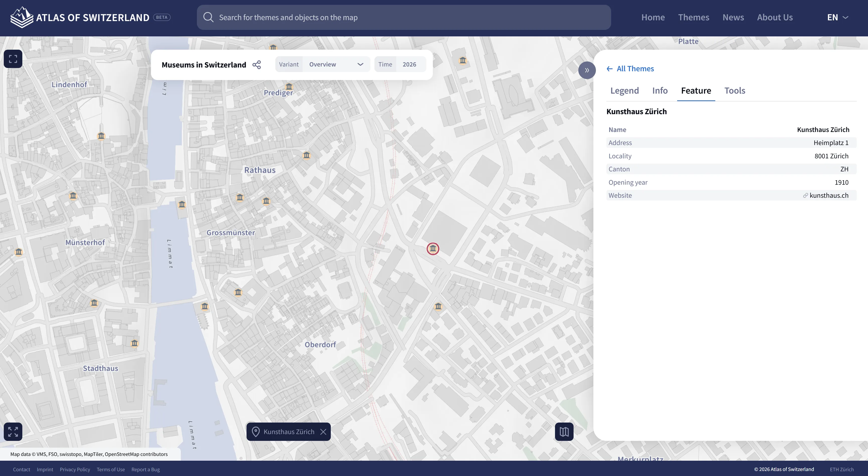Click the location pin icon in Kunsthaus chip

pos(256,432)
